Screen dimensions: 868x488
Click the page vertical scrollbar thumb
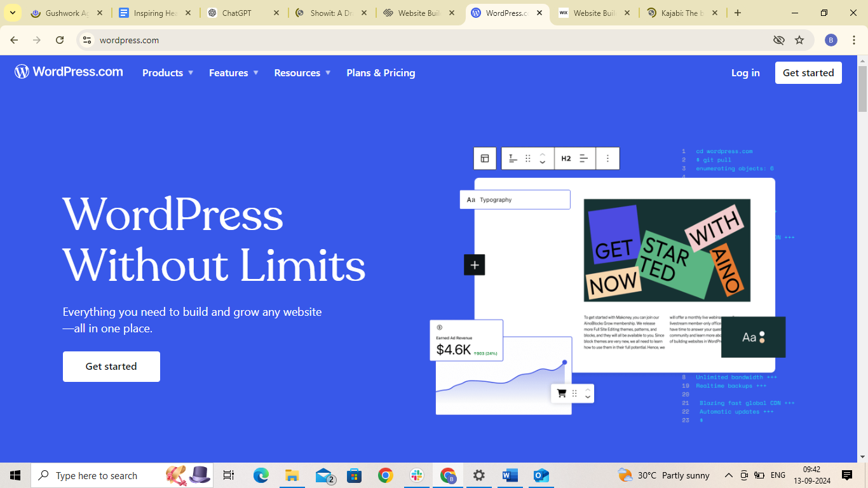coord(862,89)
